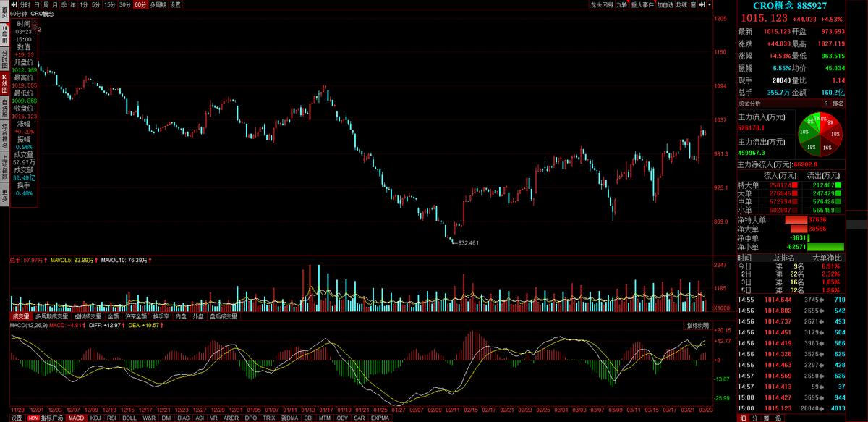Select the KDJ indicator tab
Image resolution: width=868 pixels, height=422 pixels.
pyautogui.click(x=95, y=418)
